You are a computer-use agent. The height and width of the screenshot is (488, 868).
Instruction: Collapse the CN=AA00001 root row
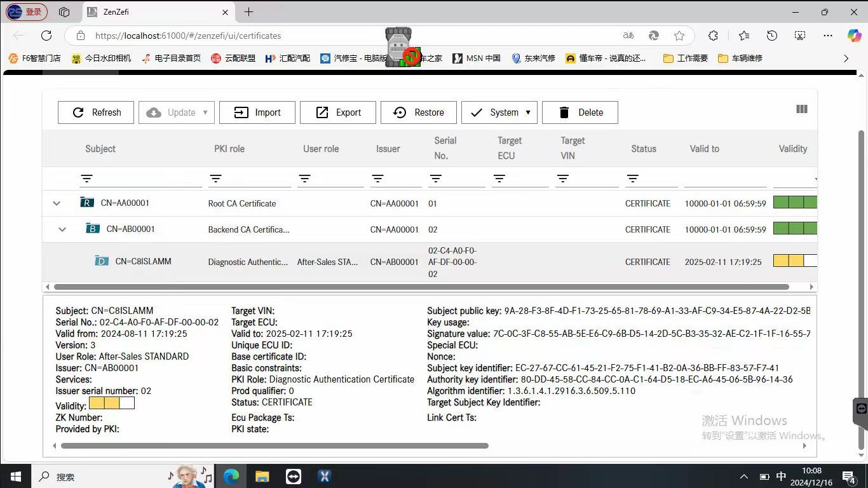point(57,203)
